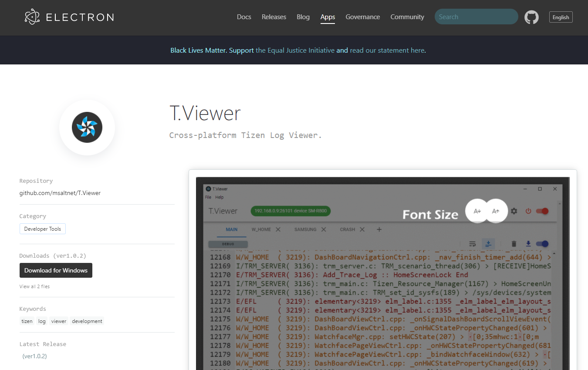
Task: Click the (ver1.0.2) latest release text
Action: (34, 356)
